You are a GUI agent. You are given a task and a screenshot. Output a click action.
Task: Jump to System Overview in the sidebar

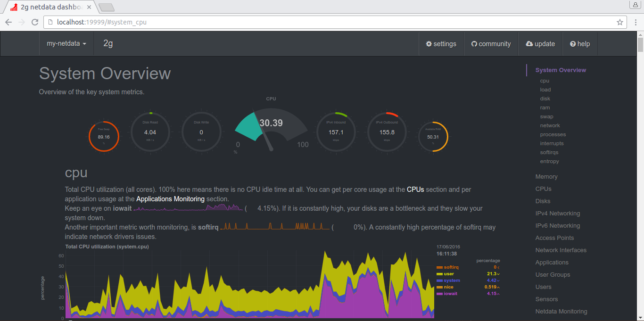[561, 70]
